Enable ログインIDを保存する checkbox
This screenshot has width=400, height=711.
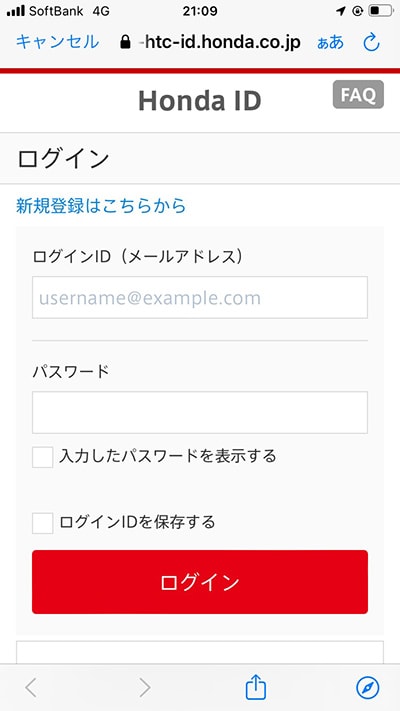tap(43, 523)
